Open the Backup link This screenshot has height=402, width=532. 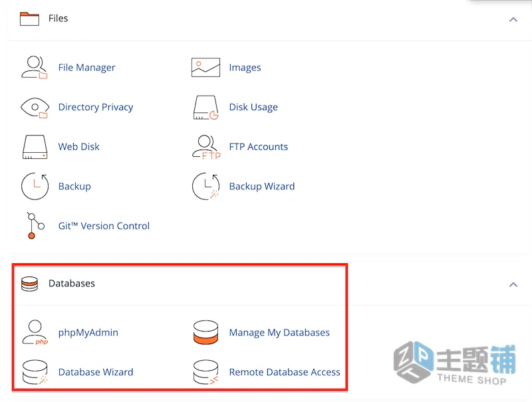pyautogui.click(x=74, y=187)
